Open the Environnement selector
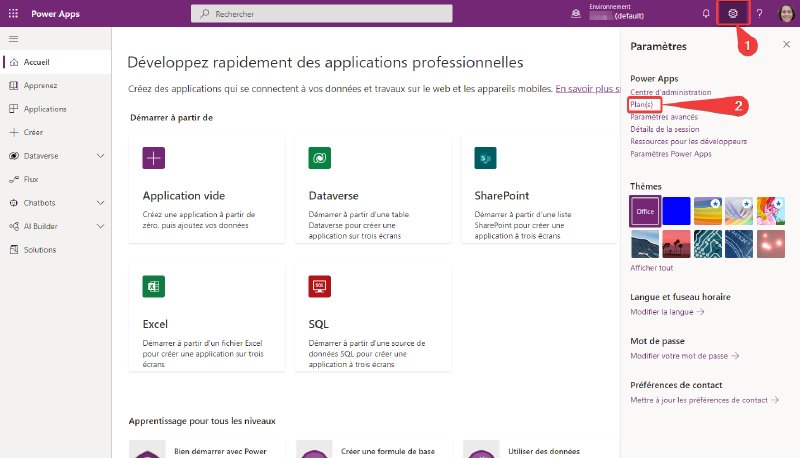Viewport: 800px width, 458px height. point(616,12)
